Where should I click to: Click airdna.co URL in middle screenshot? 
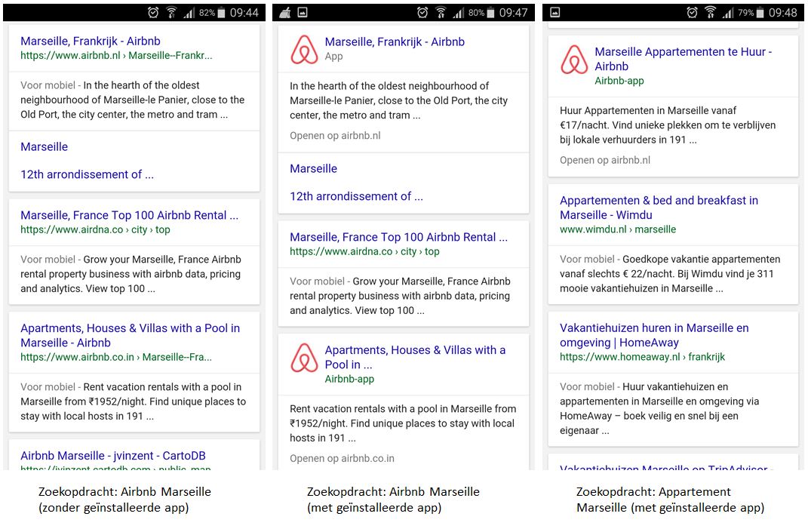[364, 251]
